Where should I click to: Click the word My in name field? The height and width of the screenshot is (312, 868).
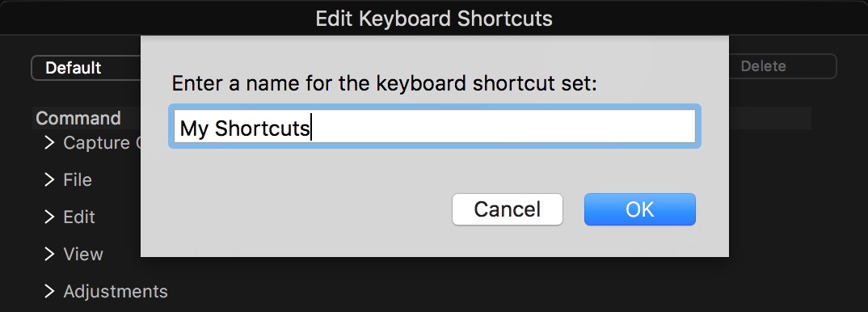coord(194,129)
